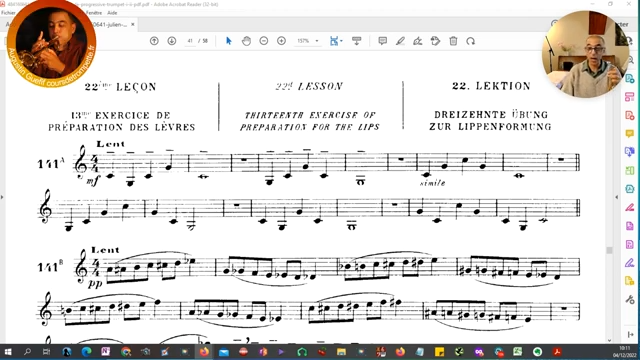Open Organize pages tool in right pane
Image resolution: width=640 pixels, height=360 pixels.
click(x=629, y=97)
